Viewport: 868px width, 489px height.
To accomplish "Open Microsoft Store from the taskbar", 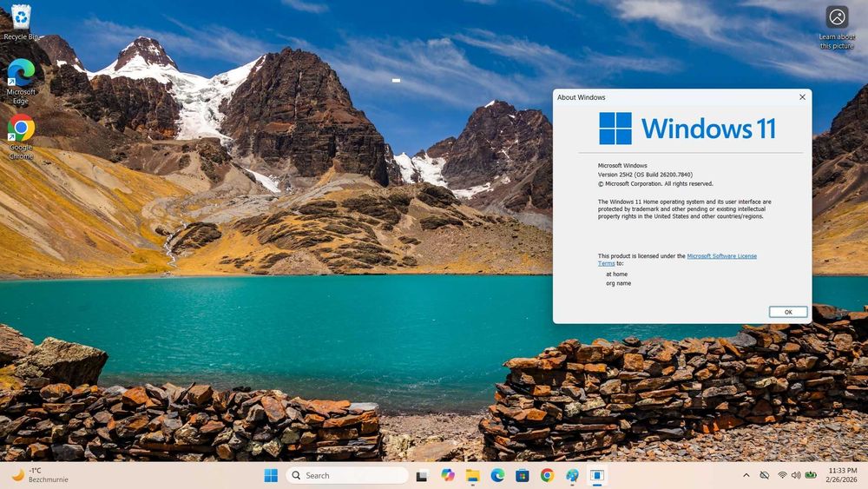I will coord(522,475).
